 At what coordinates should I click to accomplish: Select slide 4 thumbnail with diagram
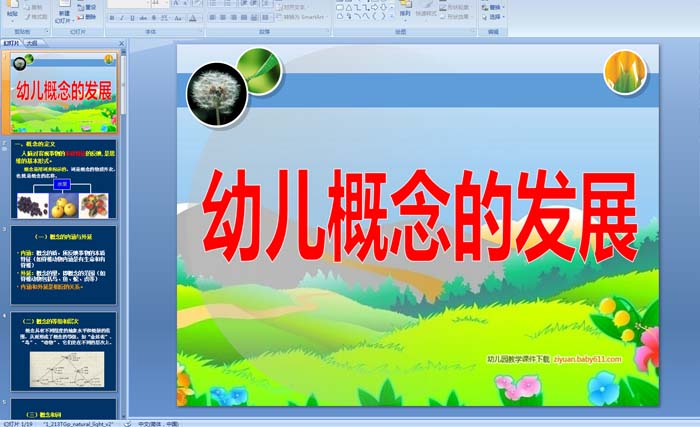tap(63, 352)
